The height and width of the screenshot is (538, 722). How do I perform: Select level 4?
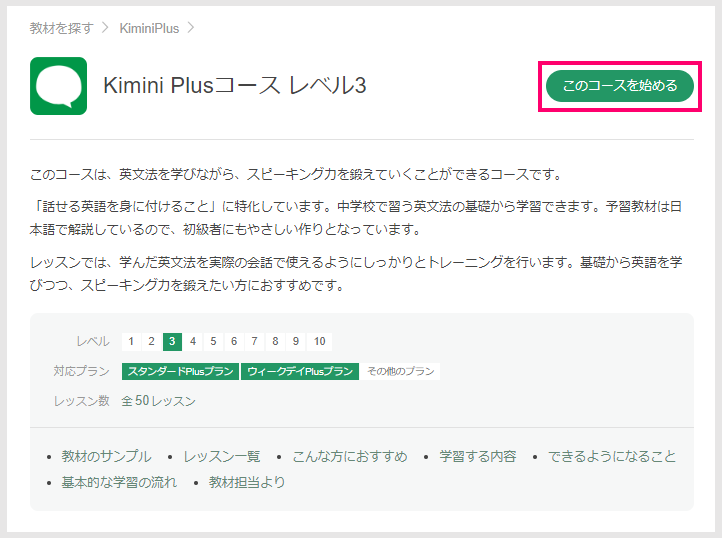(x=193, y=341)
